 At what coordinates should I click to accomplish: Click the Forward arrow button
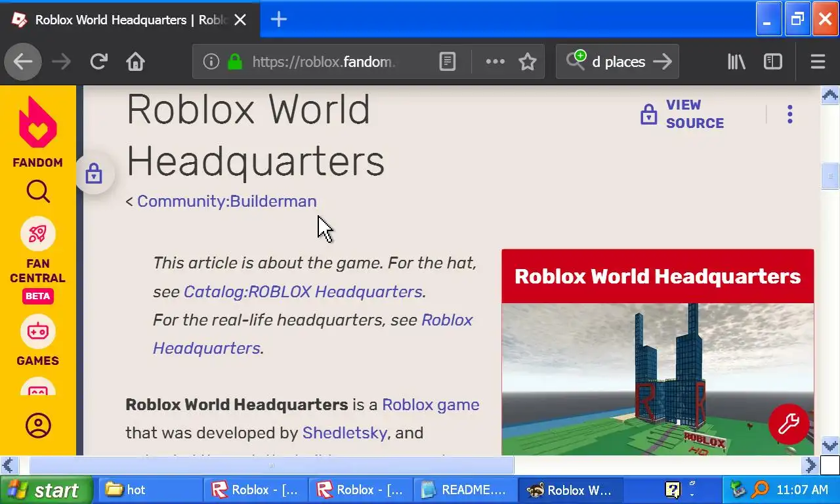click(x=61, y=62)
